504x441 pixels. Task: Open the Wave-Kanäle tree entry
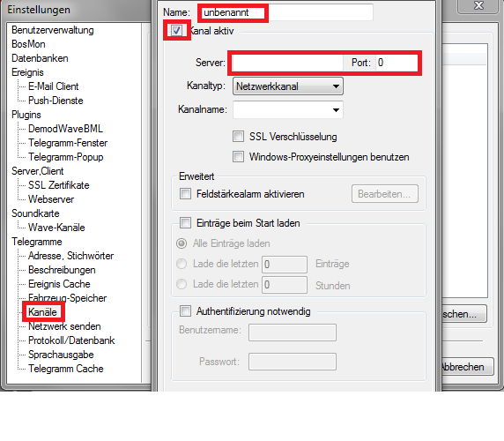tap(56, 228)
